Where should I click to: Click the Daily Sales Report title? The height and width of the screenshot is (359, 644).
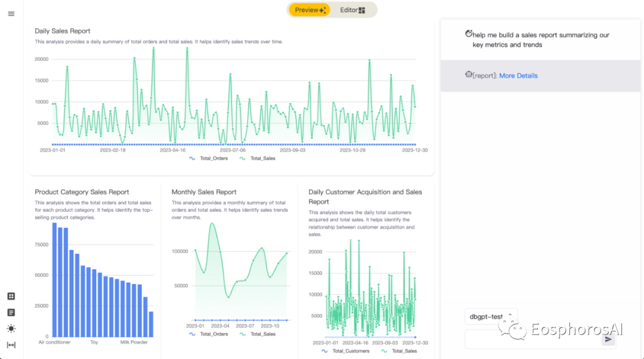tap(63, 31)
